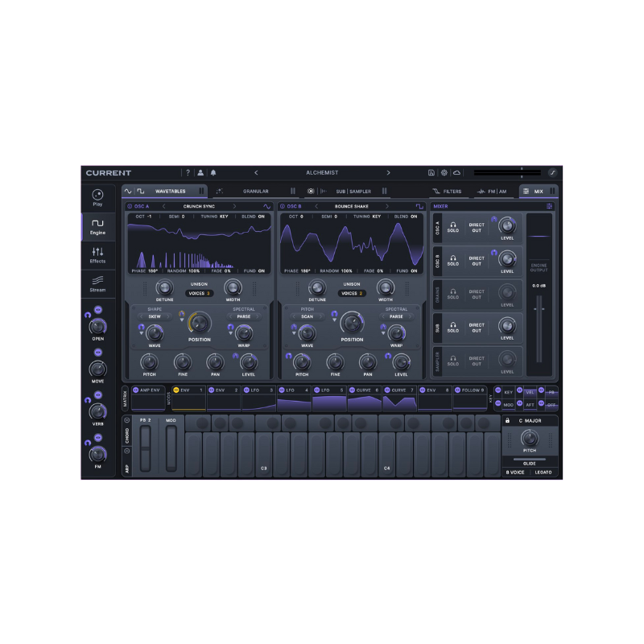The height and width of the screenshot is (644, 644).
Task: Open the user account icon
Action: [x=200, y=172]
